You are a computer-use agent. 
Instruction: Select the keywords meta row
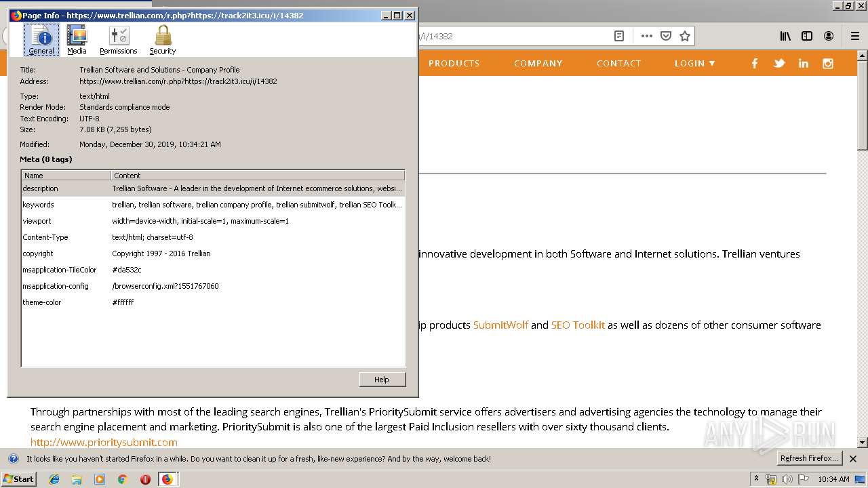coord(213,205)
